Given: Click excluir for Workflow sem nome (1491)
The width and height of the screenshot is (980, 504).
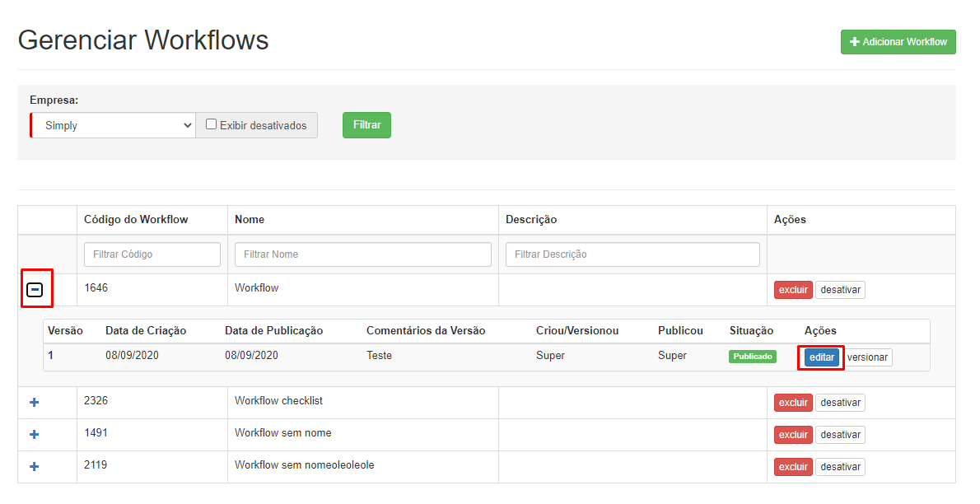Looking at the screenshot, I should point(793,435).
